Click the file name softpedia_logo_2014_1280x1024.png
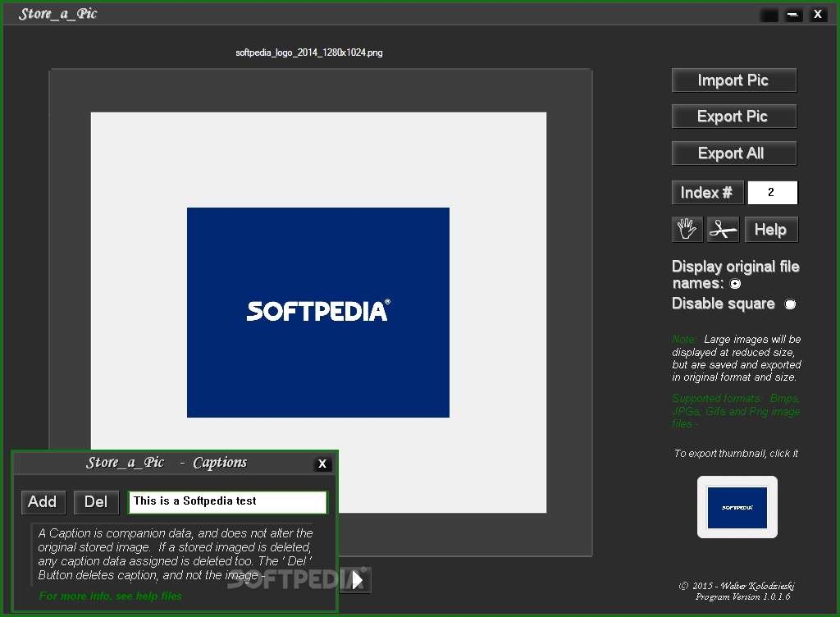840x617 pixels. (x=309, y=53)
